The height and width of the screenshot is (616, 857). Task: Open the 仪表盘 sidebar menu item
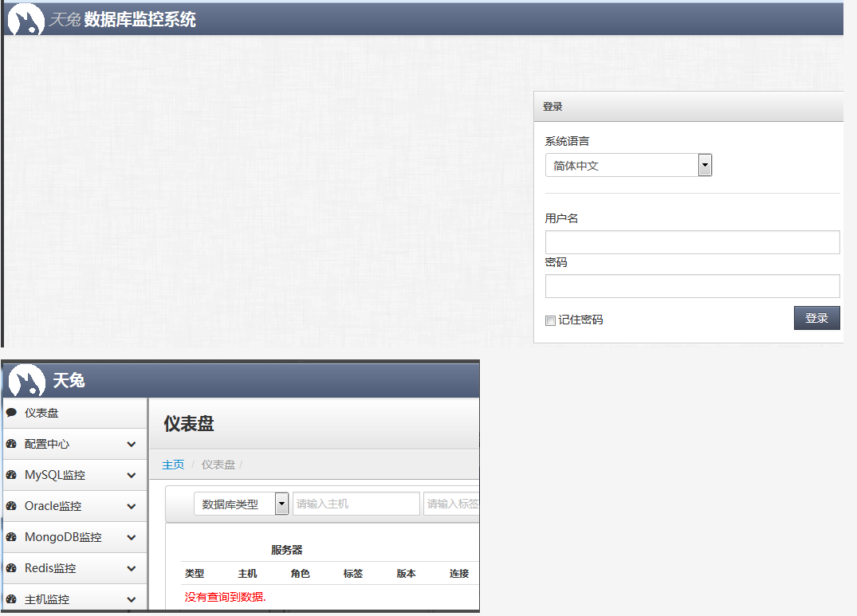(x=75, y=414)
